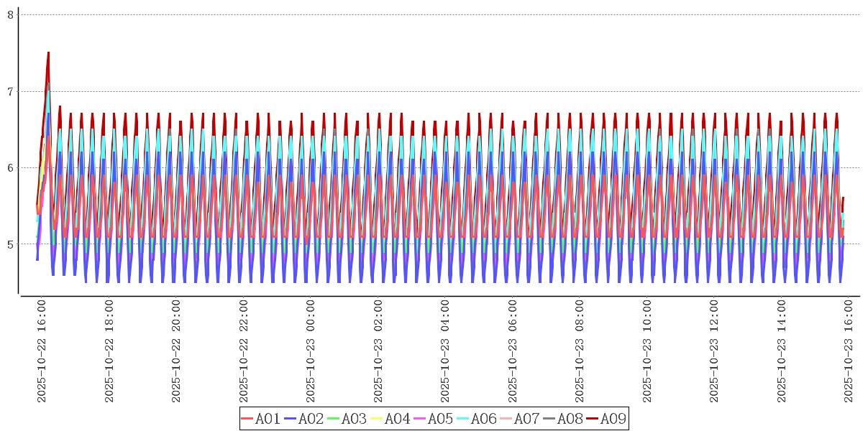Click the 2025-10-22 16:00 axis label
868x431 pixels.
[42, 351]
